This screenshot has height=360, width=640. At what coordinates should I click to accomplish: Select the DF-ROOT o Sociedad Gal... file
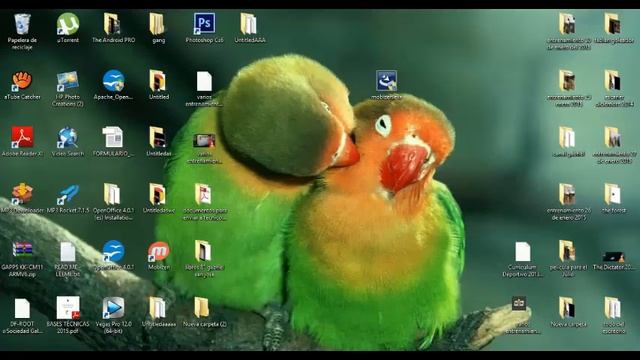click(22, 309)
